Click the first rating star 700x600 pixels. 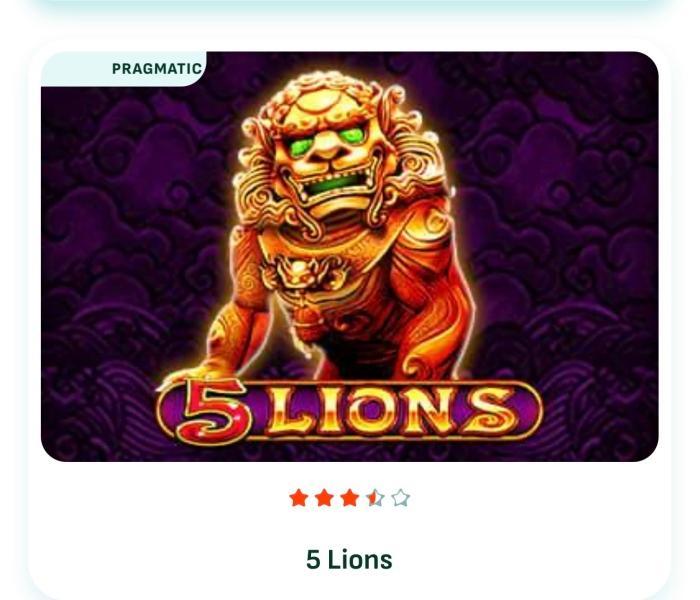(x=298, y=498)
